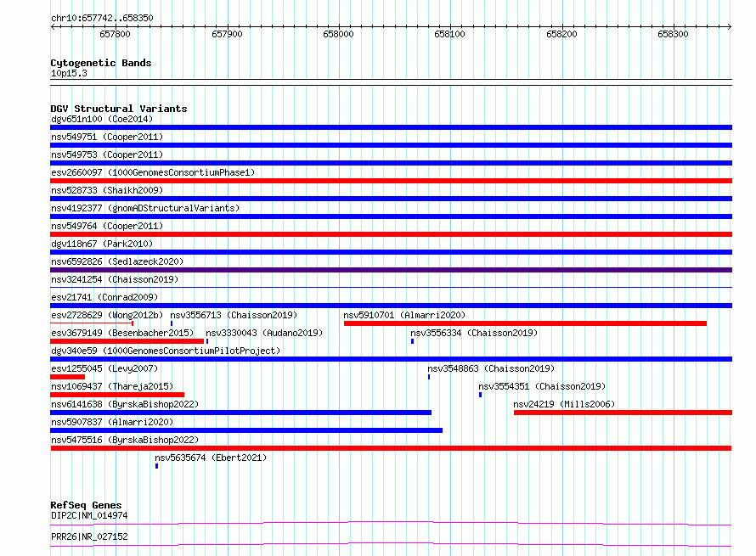Image resolution: width=756 pixels, height=556 pixels.
Task: Click the 658300 ruler tick label
Action: tap(673, 34)
